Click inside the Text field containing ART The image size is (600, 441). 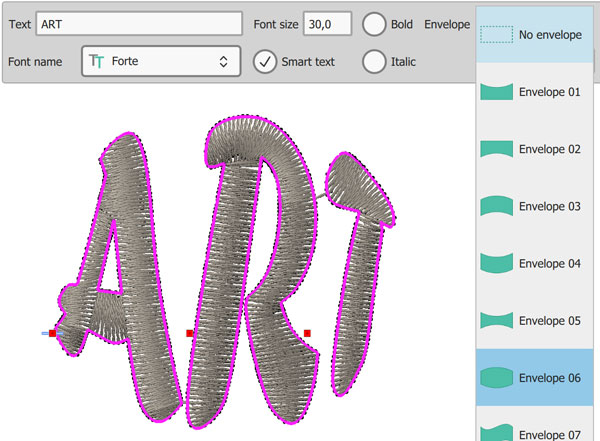coord(140,24)
